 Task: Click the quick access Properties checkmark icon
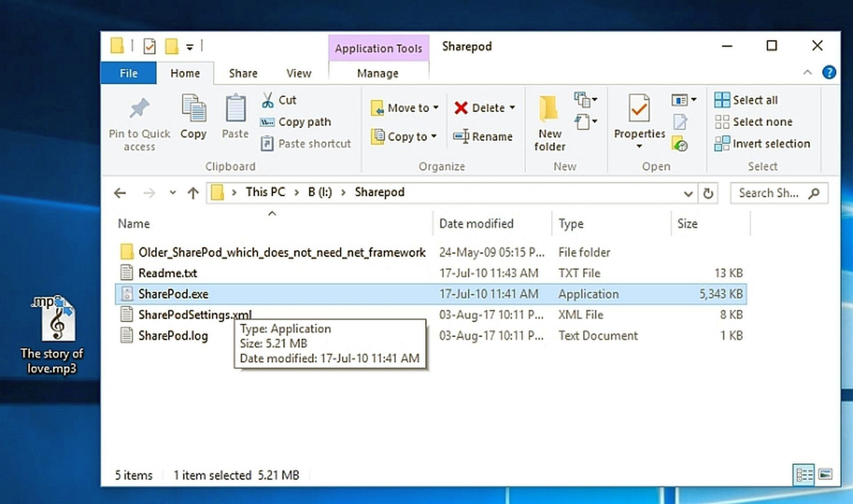pyautogui.click(x=149, y=47)
